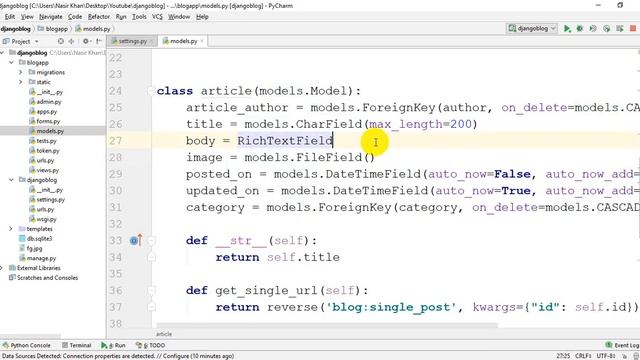
Task: Open the Edit menu
Action: pyautogui.click(x=10, y=17)
